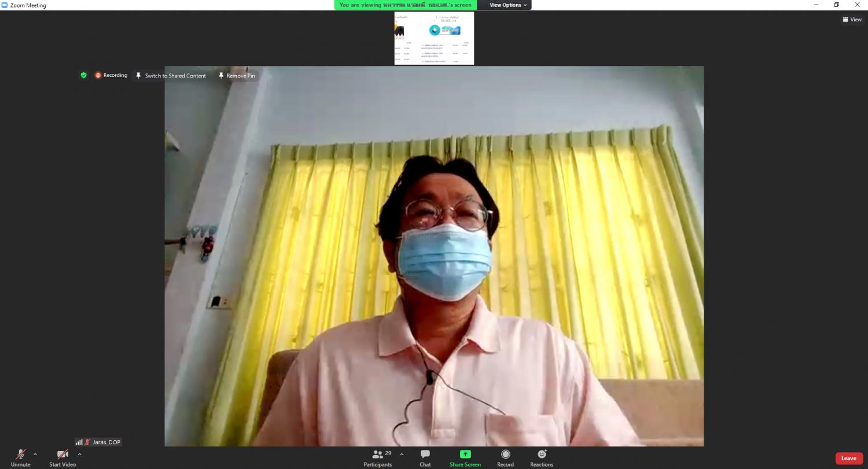Open the Chat panel
This screenshot has height=469, width=868.
point(425,458)
